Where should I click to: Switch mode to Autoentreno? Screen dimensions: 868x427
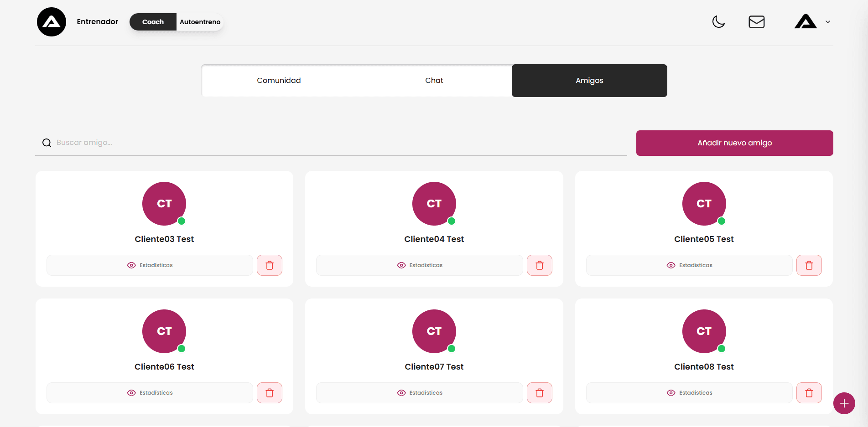tap(200, 22)
